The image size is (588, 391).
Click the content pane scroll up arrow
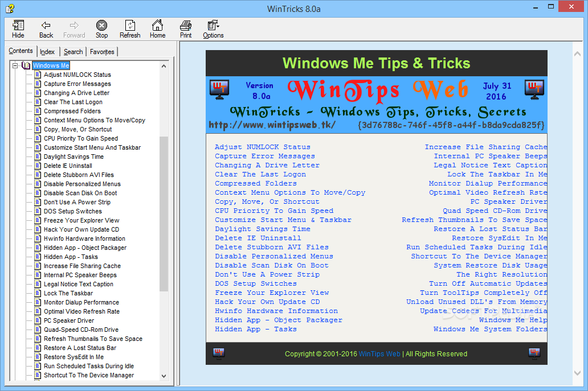point(578,54)
